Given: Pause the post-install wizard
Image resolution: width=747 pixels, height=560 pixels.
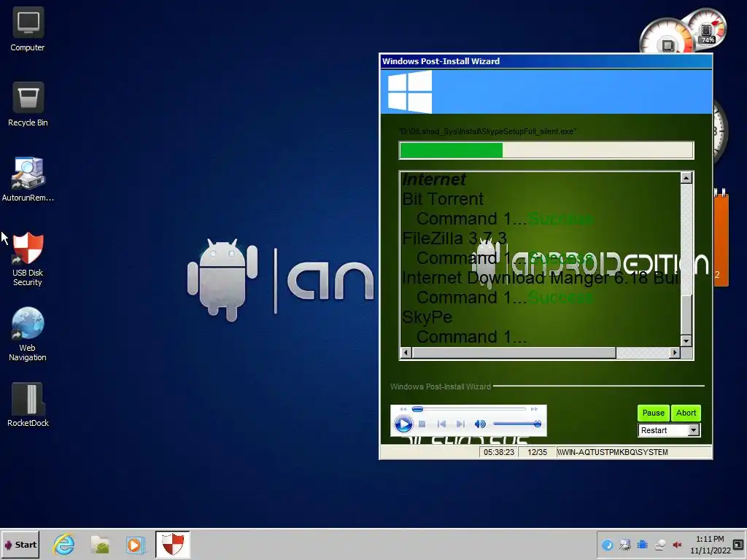Looking at the screenshot, I should point(653,413).
